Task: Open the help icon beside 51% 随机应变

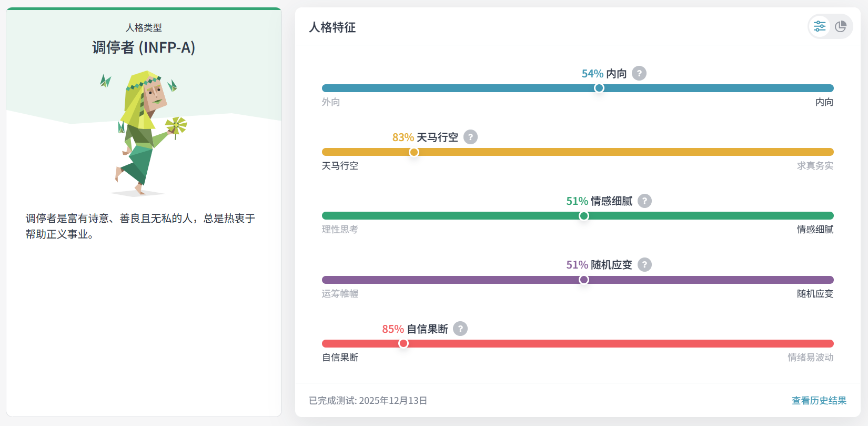Action: click(644, 264)
